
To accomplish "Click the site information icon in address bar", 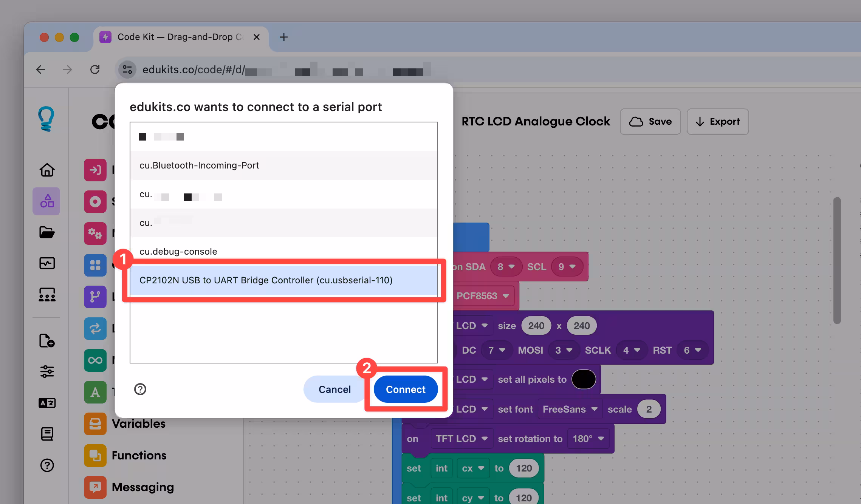I will tap(127, 70).
